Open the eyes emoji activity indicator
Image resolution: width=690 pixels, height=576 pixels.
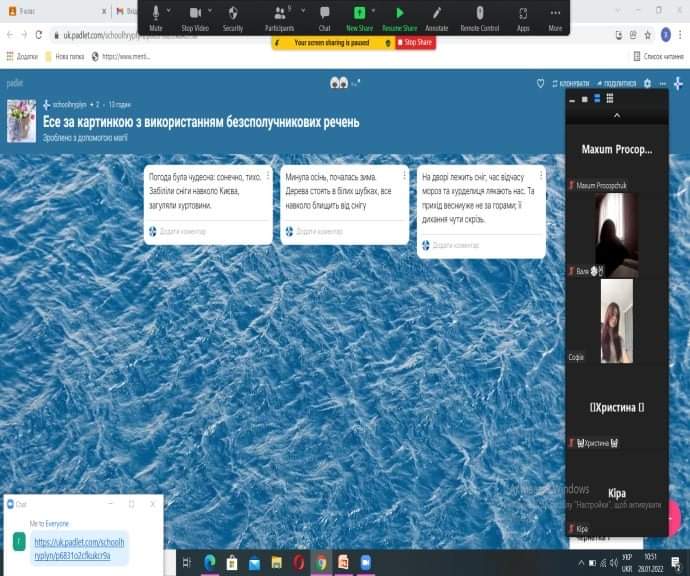click(x=339, y=83)
